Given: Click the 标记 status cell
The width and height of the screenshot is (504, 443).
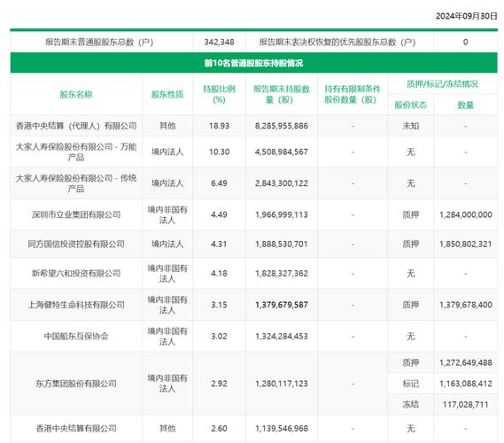Looking at the screenshot, I should [x=410, y=384].
